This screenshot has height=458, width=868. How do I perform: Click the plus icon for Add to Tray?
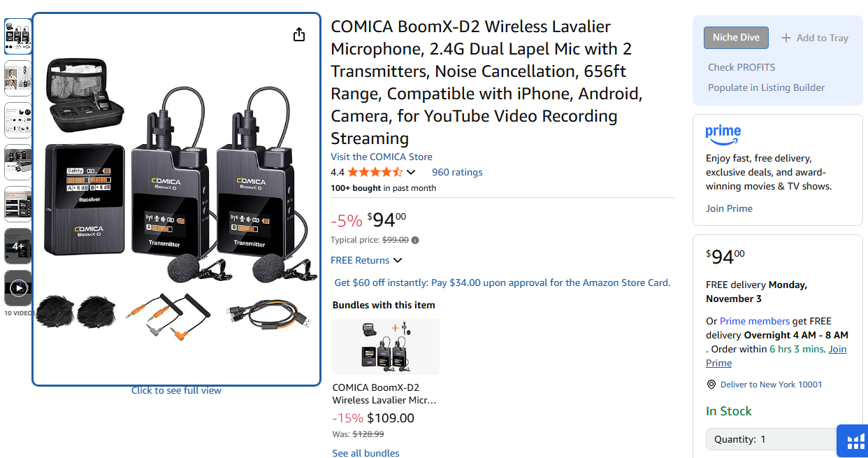(786, 38)
